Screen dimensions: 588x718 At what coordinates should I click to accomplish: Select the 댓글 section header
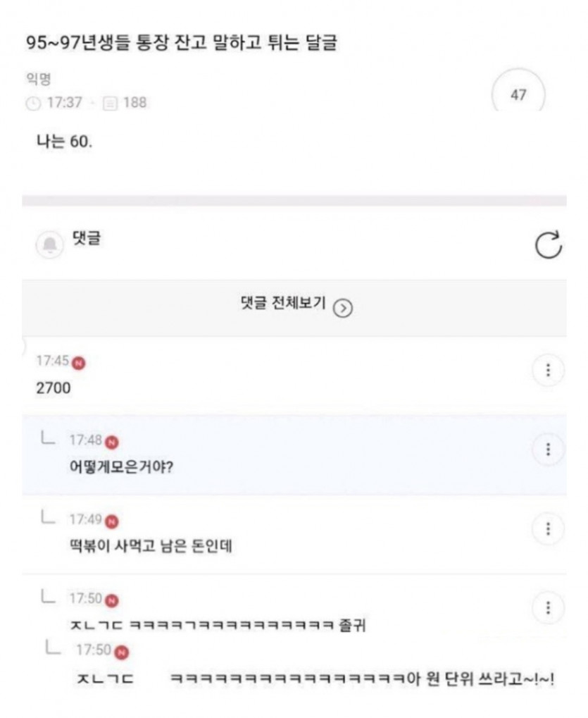(x=86, y=237)
